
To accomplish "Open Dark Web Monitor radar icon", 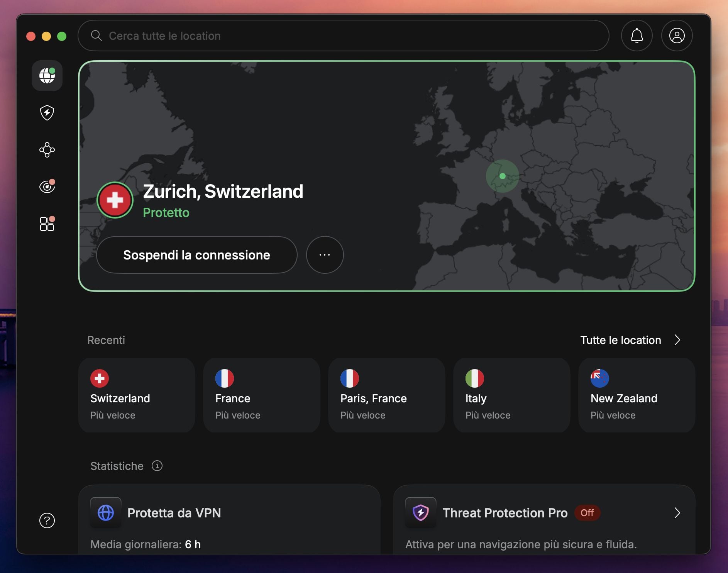I will click(x=47, y=186).
